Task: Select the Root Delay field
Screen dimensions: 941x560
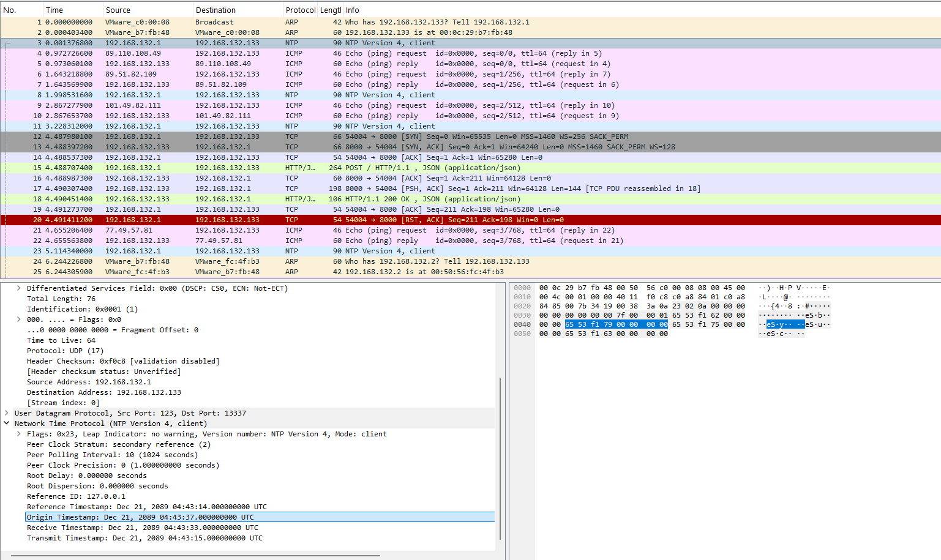Action: click(x=87, y=476)
